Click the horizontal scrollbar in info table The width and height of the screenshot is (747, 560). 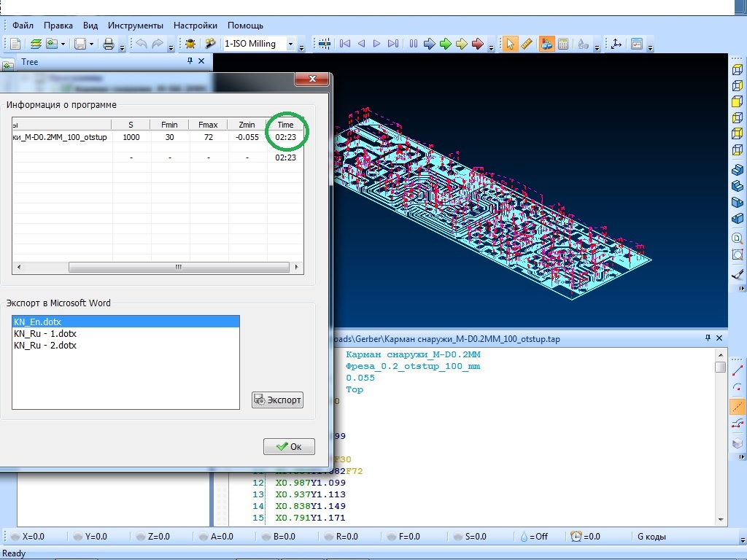point(179,267)
